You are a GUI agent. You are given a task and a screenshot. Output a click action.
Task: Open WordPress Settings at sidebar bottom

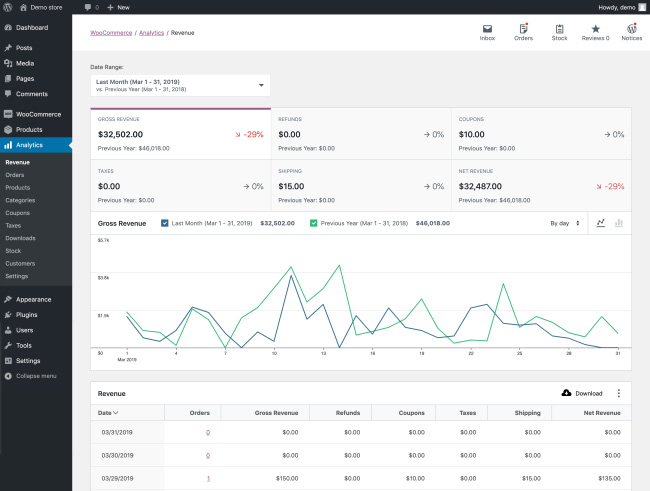(36, 361)
